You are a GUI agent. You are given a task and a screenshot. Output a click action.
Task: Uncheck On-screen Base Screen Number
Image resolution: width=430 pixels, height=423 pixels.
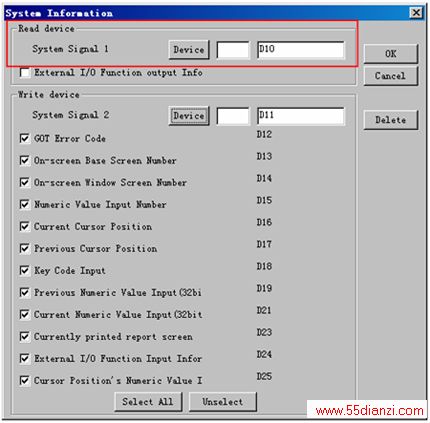click(25, 160)
